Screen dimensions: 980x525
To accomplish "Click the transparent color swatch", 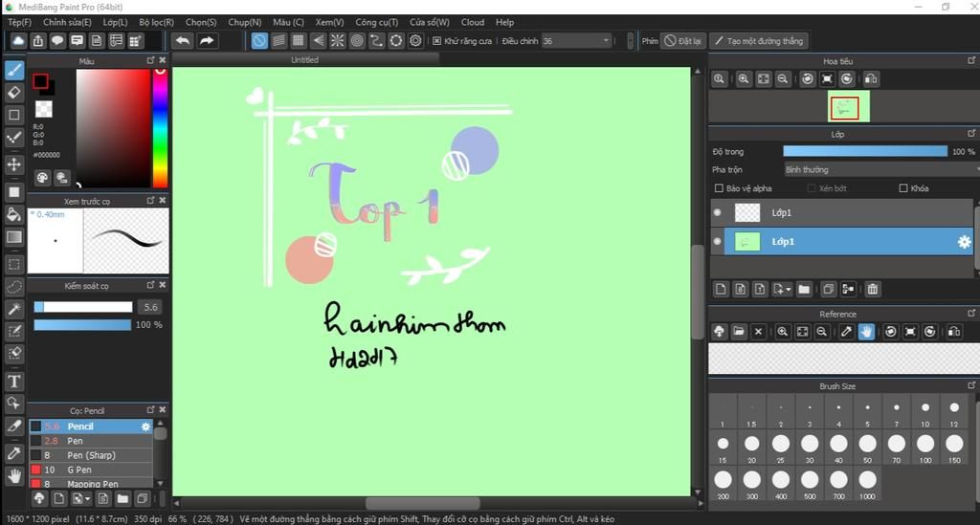I will click(44, 109).
